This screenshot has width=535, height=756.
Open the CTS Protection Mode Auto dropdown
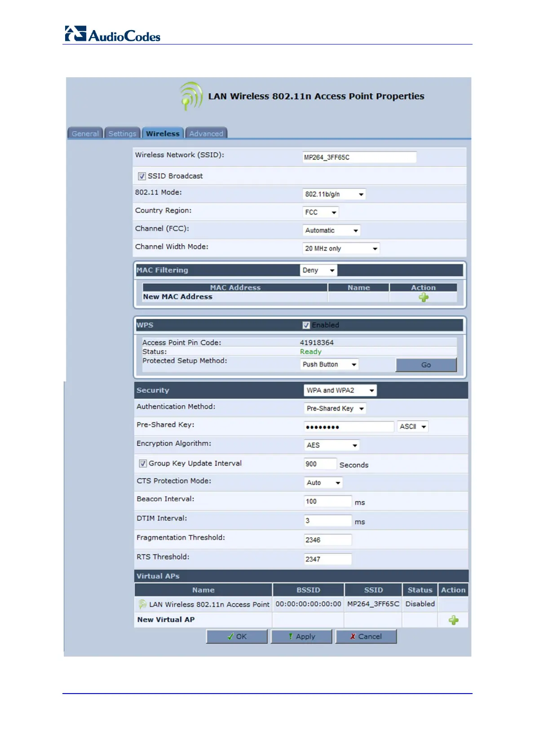click(323, 482)
